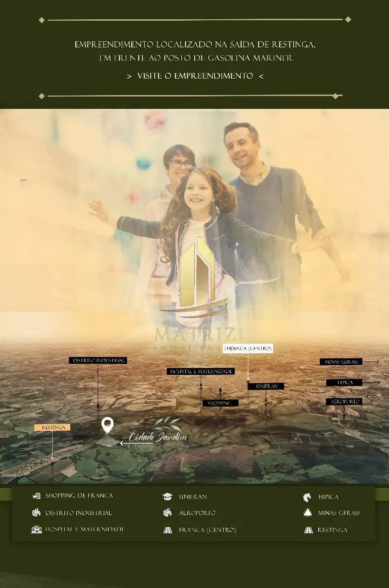
Task: Click the "Posto de Gasolina Mariner" text line
Action: click(x=196, y=58)
